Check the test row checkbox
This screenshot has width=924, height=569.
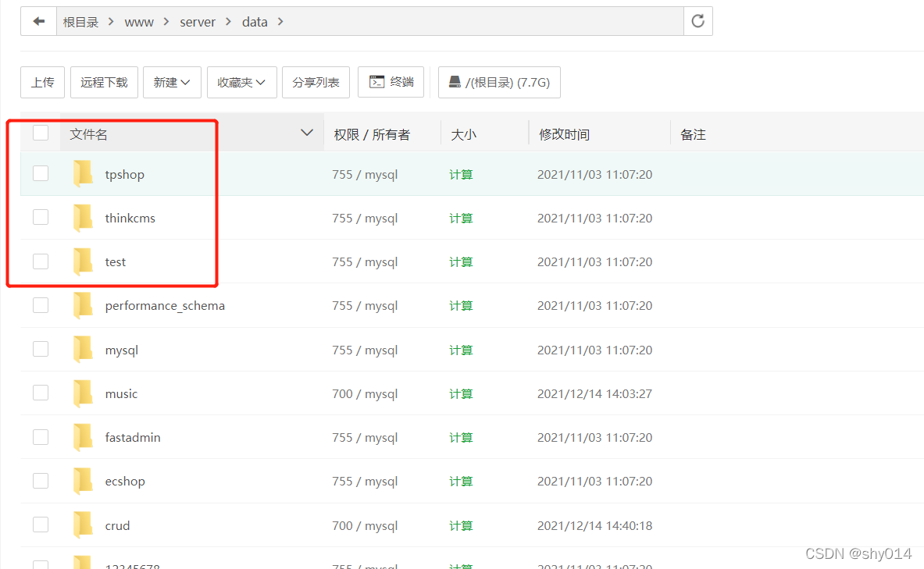pos(41,261)
